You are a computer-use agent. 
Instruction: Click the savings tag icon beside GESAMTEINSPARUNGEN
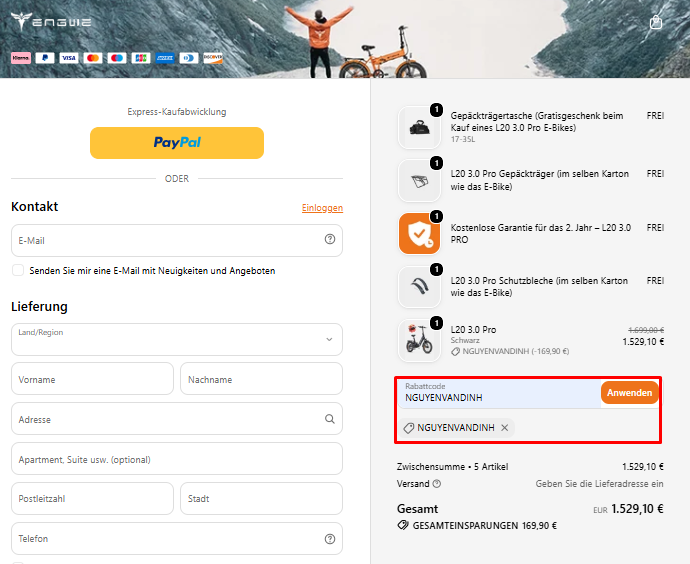pyautogui.click(x=403, y=525)
